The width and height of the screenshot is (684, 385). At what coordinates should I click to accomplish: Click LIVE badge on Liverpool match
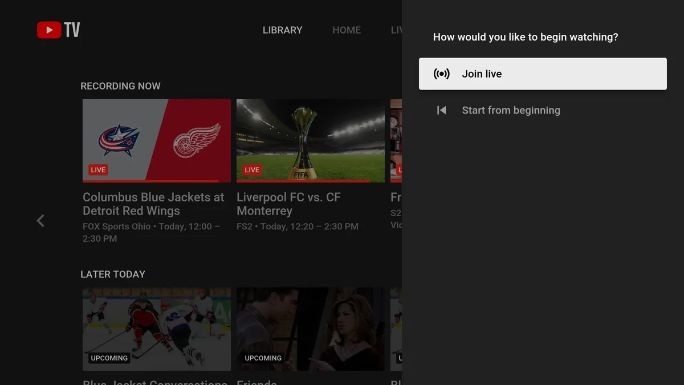(x=252, y=170)
